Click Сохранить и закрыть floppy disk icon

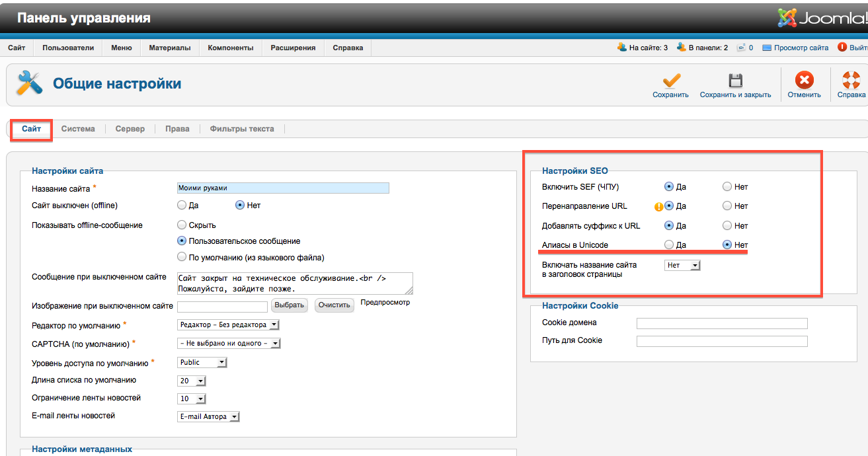pos(735,81)
